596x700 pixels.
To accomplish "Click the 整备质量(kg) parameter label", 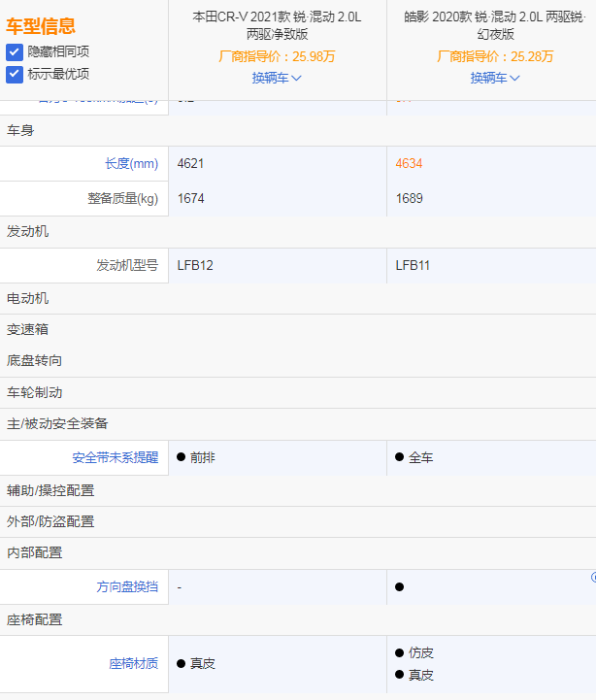I will coord(122,198).
